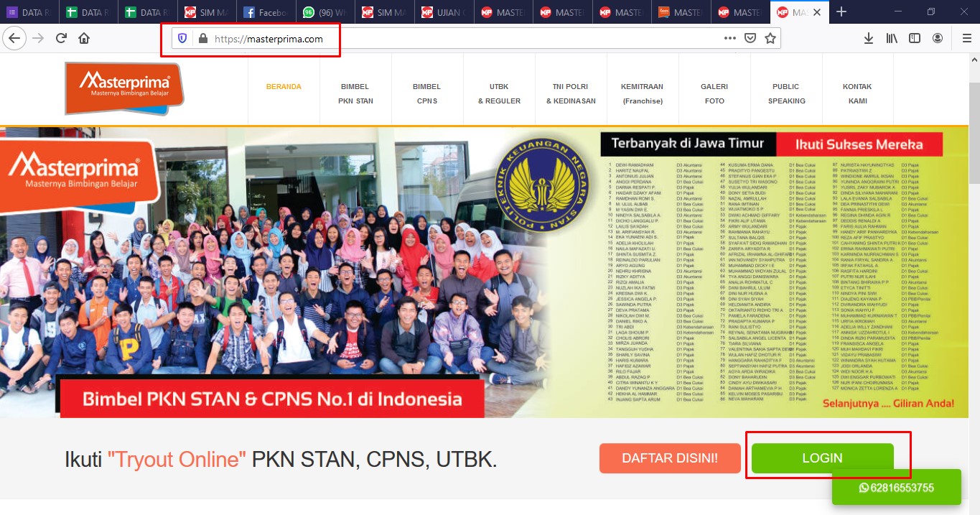Go back with the browser back arrow
The width and height of the screenshot is (980, 515).
coord(14,38)
